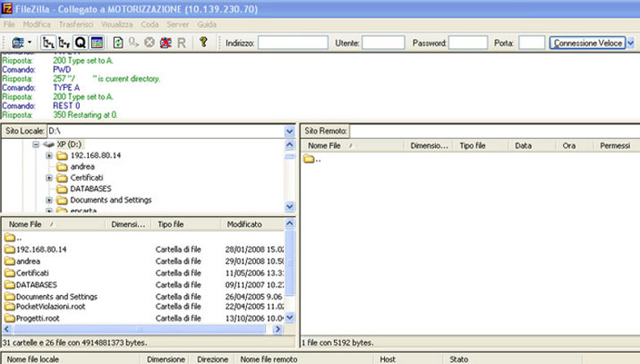The image size is (640, 364).
Task: Process queue toolbar icon
Action: (x=134, y=43)
